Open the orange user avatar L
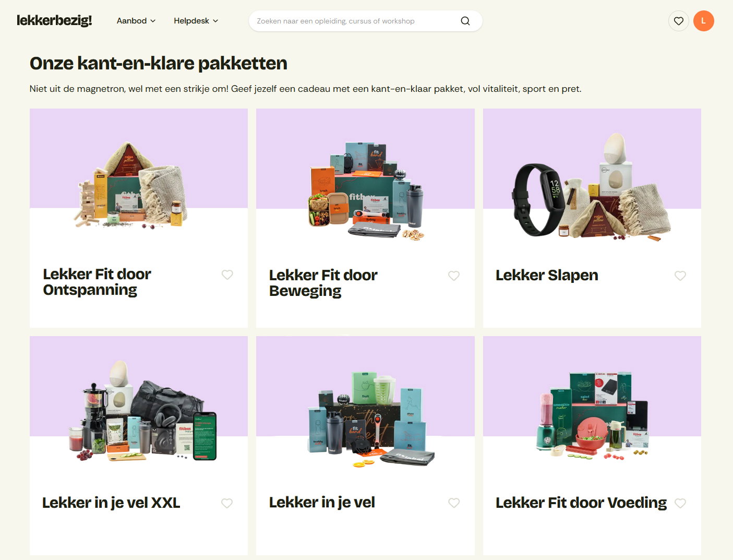This screenshot has width=733, height=560. (703, 21)
